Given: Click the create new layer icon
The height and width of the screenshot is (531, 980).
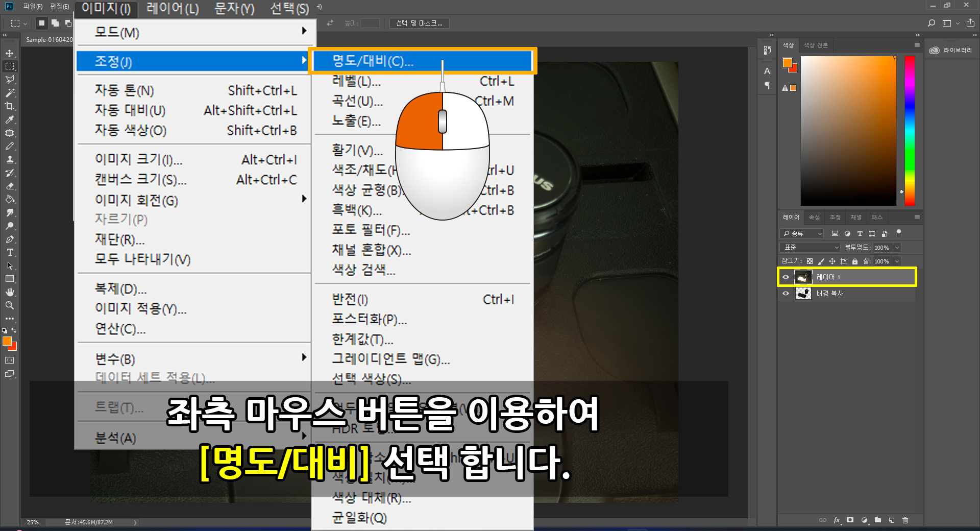Looking at the screenshot, I should (892, 520).
